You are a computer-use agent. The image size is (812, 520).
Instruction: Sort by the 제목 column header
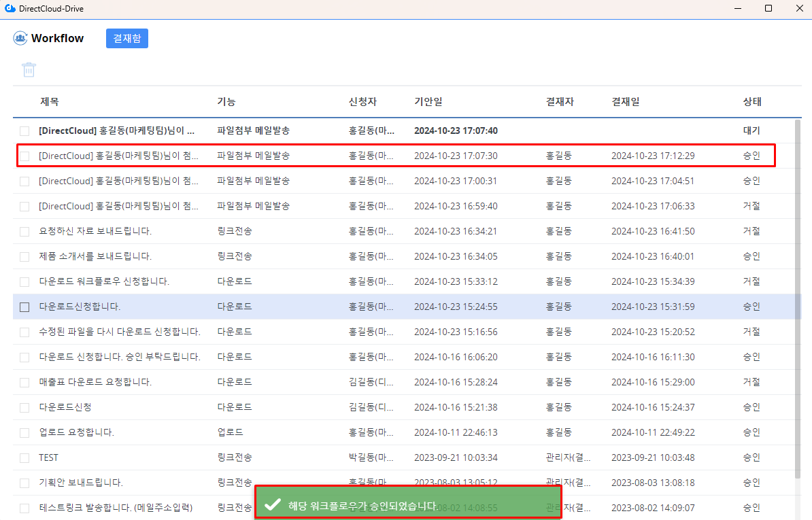tap(50, 102)
